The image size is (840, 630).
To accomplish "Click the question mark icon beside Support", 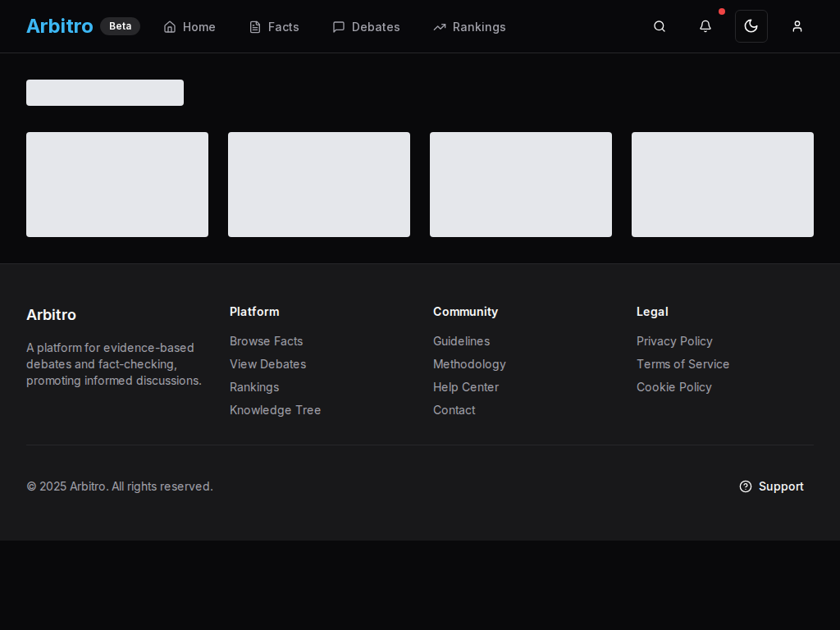I will (x=746, y=486).
